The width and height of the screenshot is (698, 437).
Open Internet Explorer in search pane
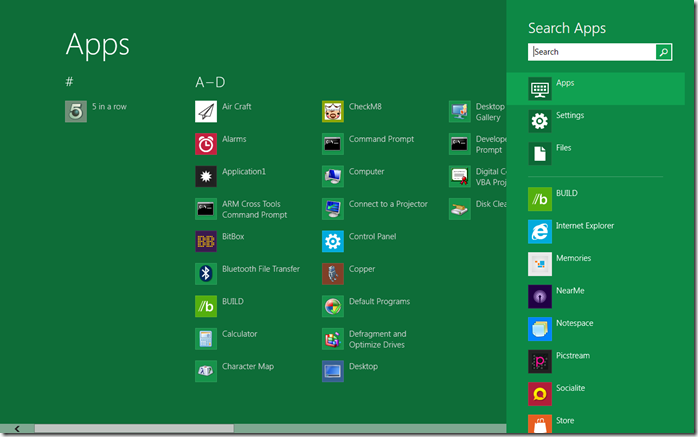[540, 232]
